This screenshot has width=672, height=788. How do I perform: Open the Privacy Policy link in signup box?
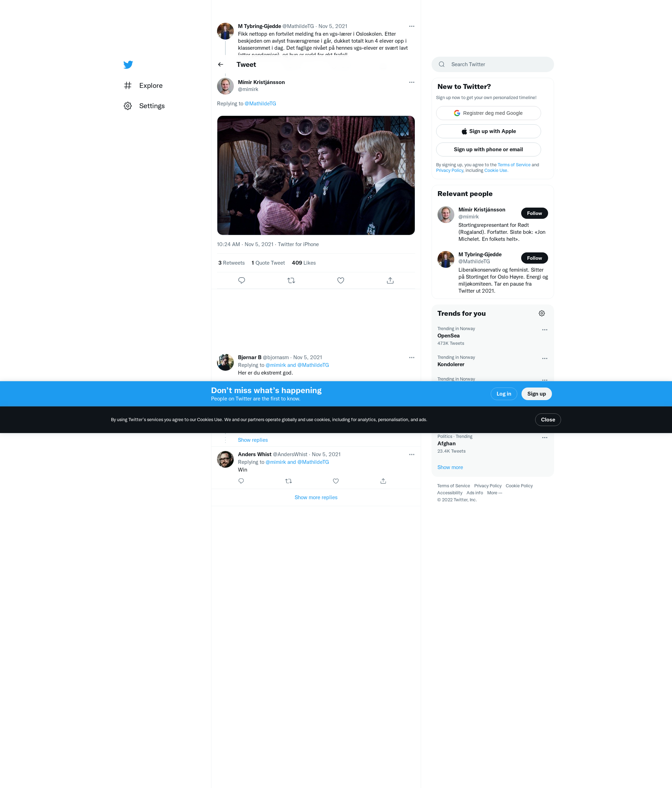pos(449,170)
